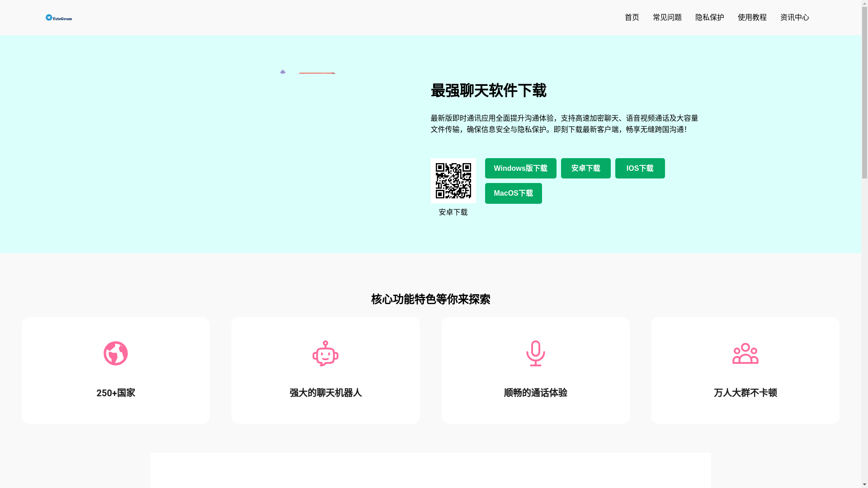868x488 pixels.
Task: Click the 安卓下载 caption under the QR code
Action: [453, 212]
